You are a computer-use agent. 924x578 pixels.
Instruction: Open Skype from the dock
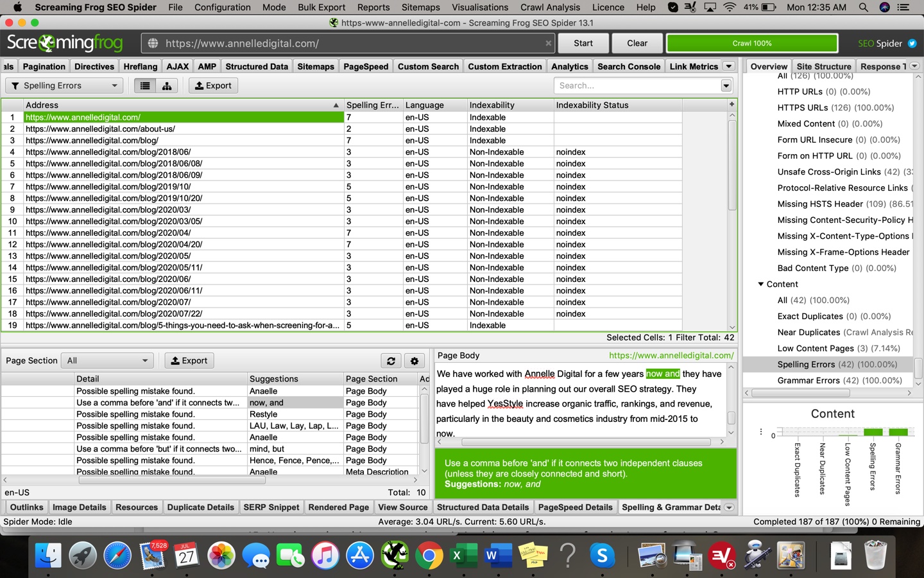point(602,556)
